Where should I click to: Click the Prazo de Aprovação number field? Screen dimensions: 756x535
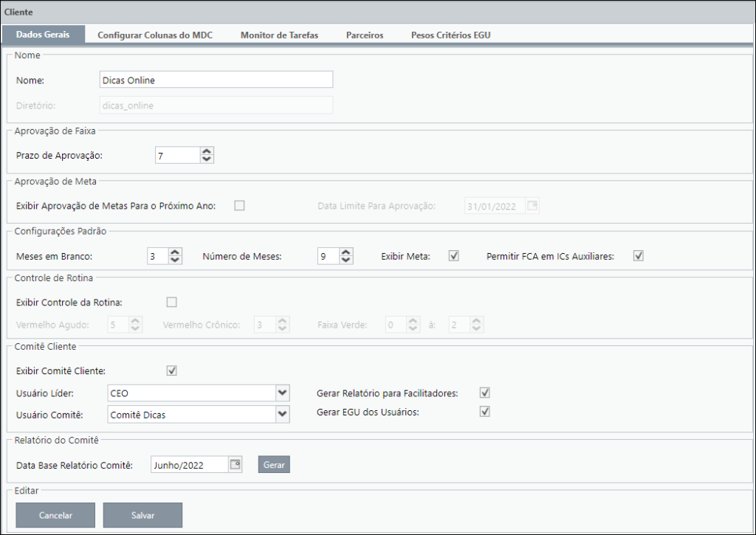click(177, 155)
